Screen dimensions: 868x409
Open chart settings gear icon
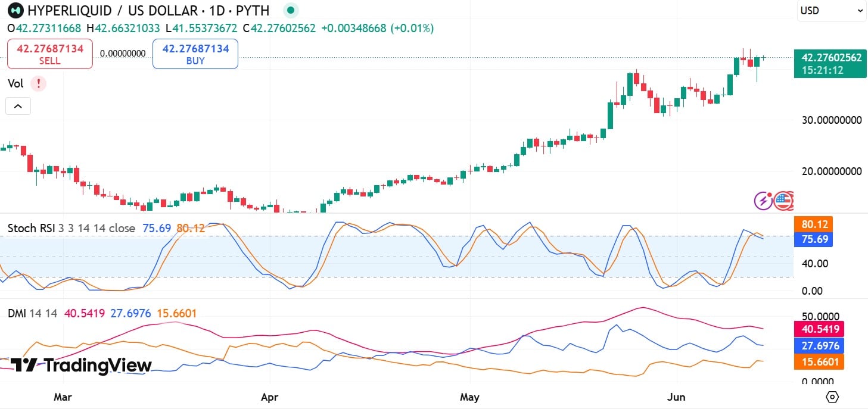(832, 396)
